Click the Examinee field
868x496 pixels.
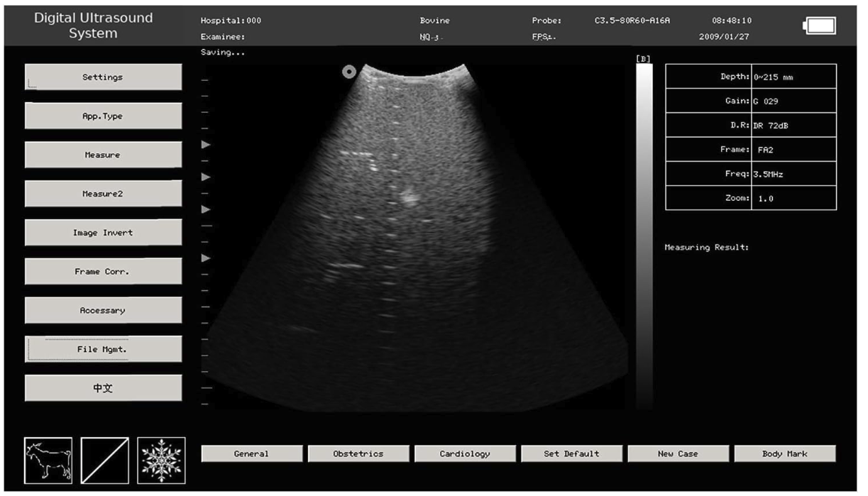(223, 37)
